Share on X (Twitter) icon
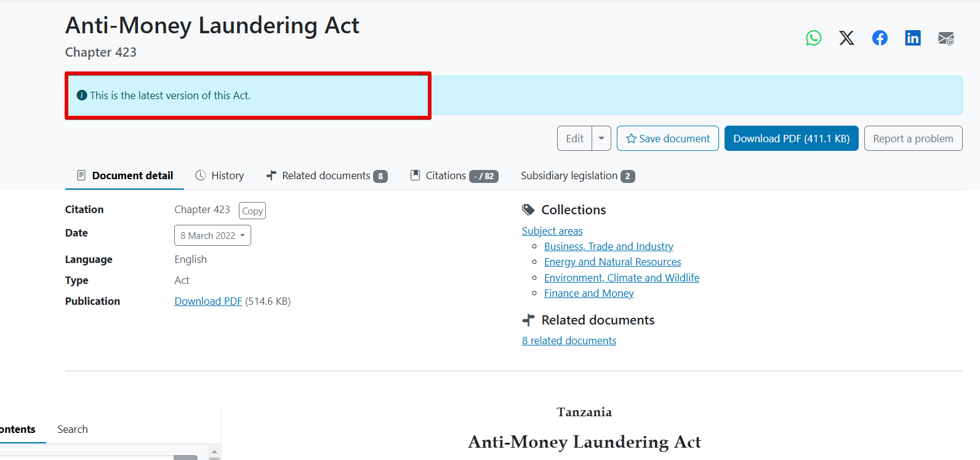This screenshot has height=460, width=980. point(846,38)
